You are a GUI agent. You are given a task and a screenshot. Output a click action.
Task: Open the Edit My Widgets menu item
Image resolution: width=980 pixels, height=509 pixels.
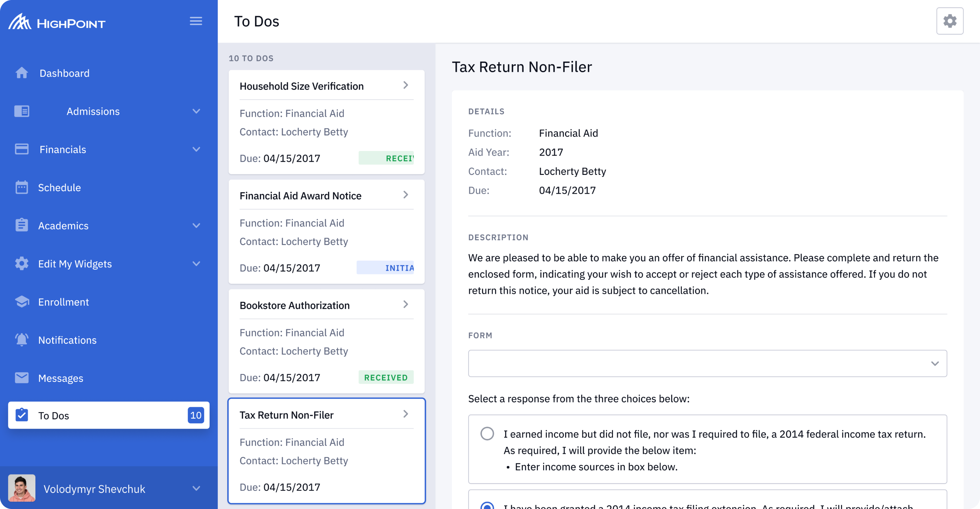click(x=74, y=264)
